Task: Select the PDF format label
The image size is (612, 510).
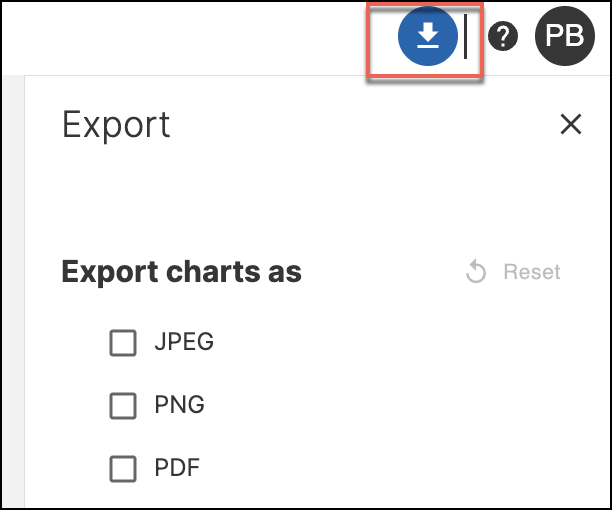Action: pos(179,467)
